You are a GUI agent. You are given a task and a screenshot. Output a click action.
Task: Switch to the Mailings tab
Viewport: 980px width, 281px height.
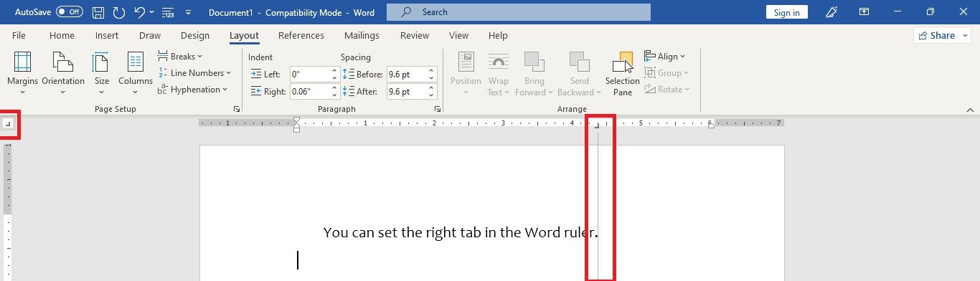point(362,35)
